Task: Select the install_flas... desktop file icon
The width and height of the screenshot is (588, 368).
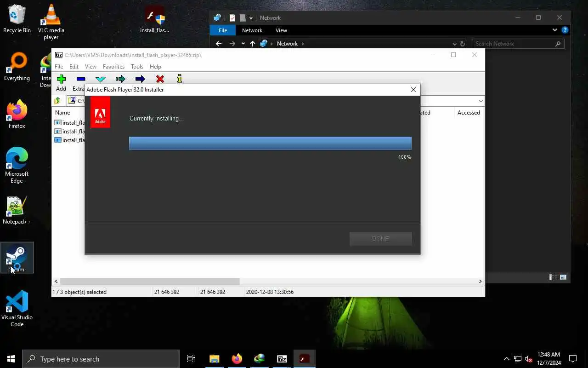Action: pos(154,19)
